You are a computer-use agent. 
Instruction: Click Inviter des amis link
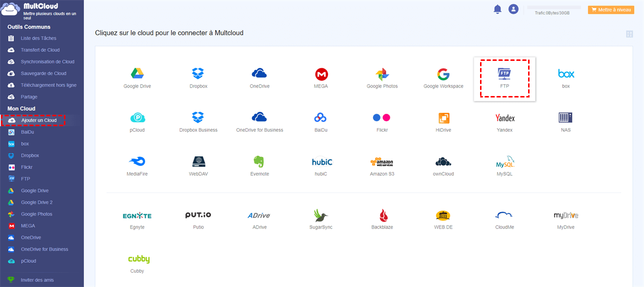[x=37, y=280]
